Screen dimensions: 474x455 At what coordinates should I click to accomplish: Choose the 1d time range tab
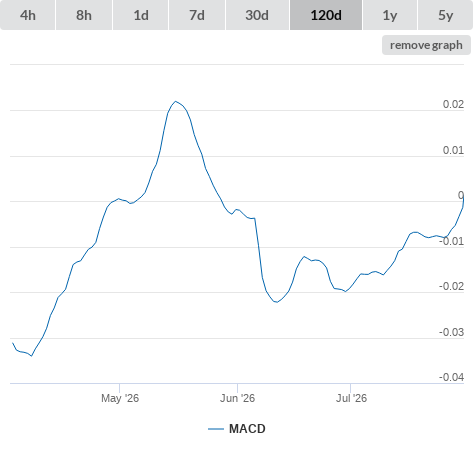pos(141,15)
